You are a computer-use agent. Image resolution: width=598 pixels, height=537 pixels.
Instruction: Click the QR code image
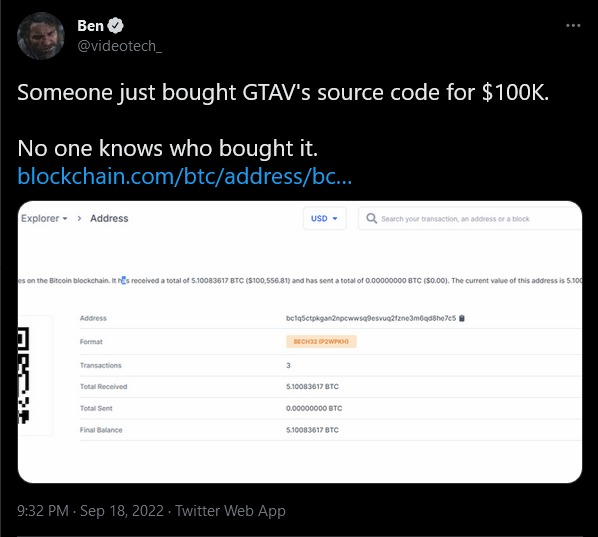tap(35, 375)
